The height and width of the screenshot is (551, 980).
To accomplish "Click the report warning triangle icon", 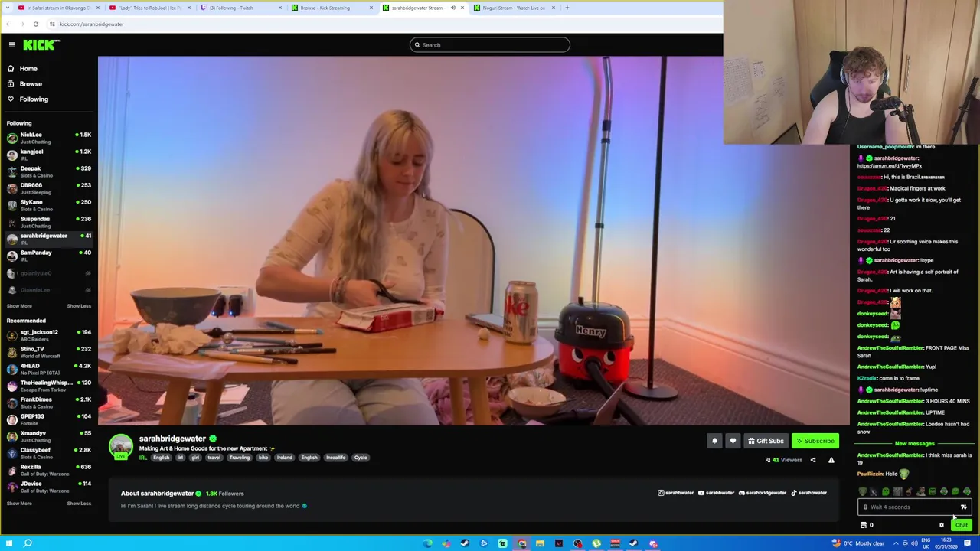I will coord(831,461).
